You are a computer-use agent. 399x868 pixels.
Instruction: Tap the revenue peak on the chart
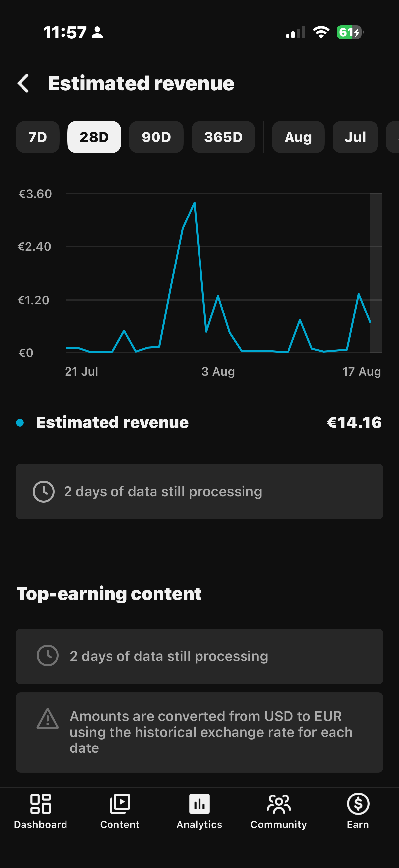[194, 203]
